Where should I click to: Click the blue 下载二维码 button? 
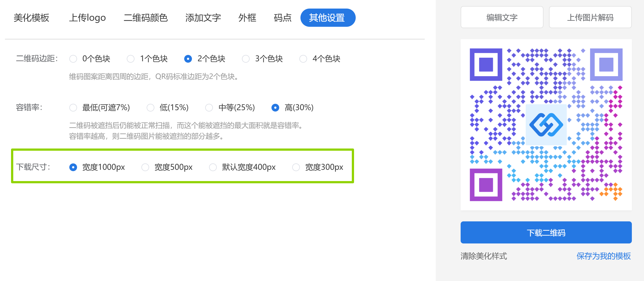546,232
